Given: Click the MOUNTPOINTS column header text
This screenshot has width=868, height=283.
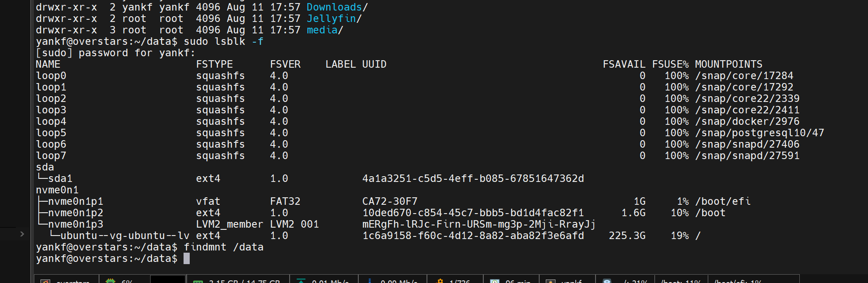Looking at the screenshot, I should (x=728, y=64).
